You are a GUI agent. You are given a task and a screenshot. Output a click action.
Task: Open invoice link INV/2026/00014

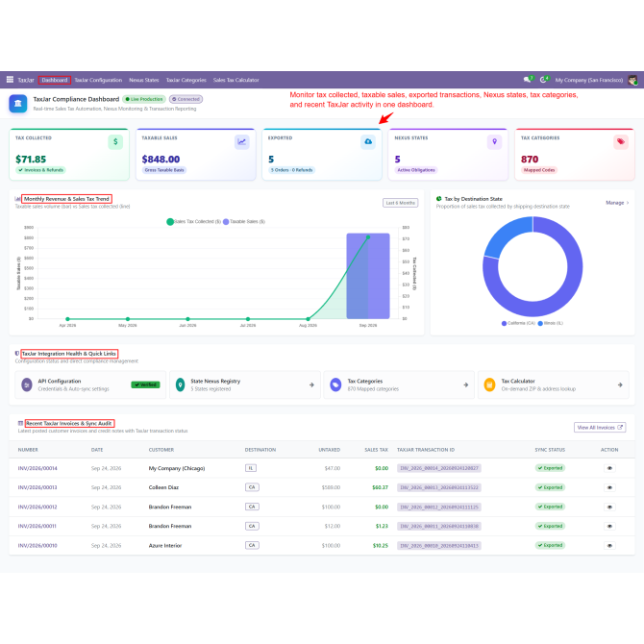pyautogui.click(x=37, y=468)
